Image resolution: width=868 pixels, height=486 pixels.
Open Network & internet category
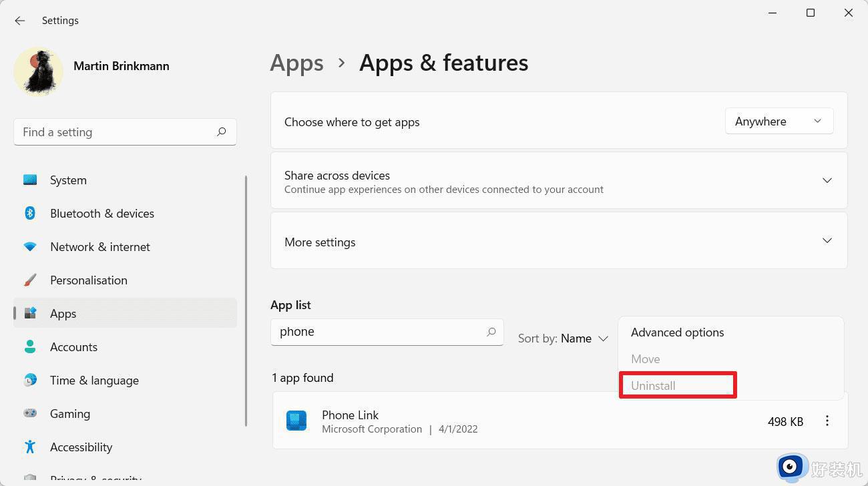pos(125,247)
